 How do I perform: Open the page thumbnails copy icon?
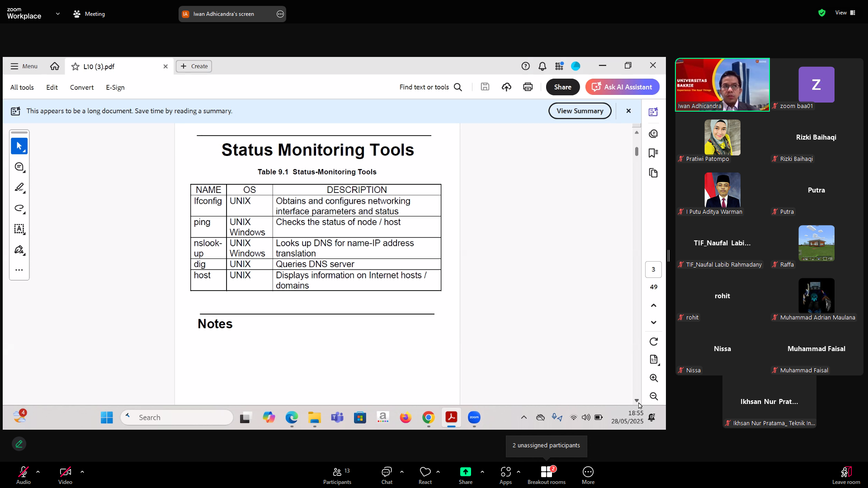[x=653, y=173]
